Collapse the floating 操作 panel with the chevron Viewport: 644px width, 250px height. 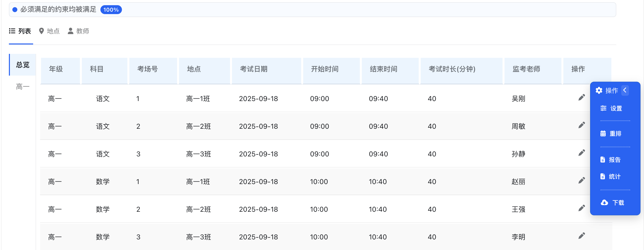(x=625, y=90)
